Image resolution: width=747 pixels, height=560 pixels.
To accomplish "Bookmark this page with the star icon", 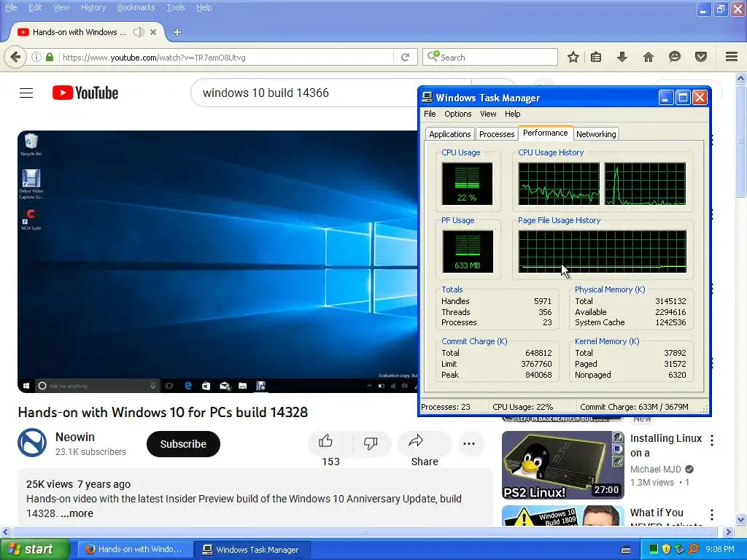I will [x=573, y=57].
